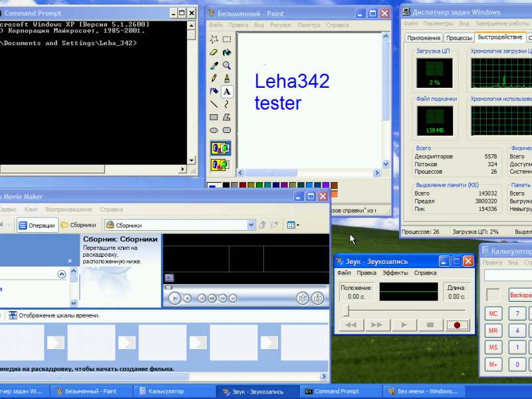Click Split Clip icon in Movie Maker preview
The height and width of the screenshot is (399, 532).
[303, 298]
